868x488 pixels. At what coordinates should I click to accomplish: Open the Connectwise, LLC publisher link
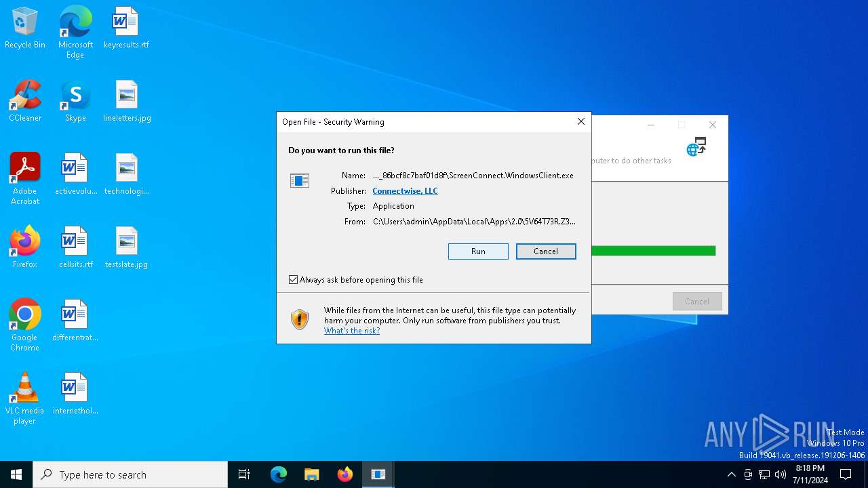[x=405, y=191]
